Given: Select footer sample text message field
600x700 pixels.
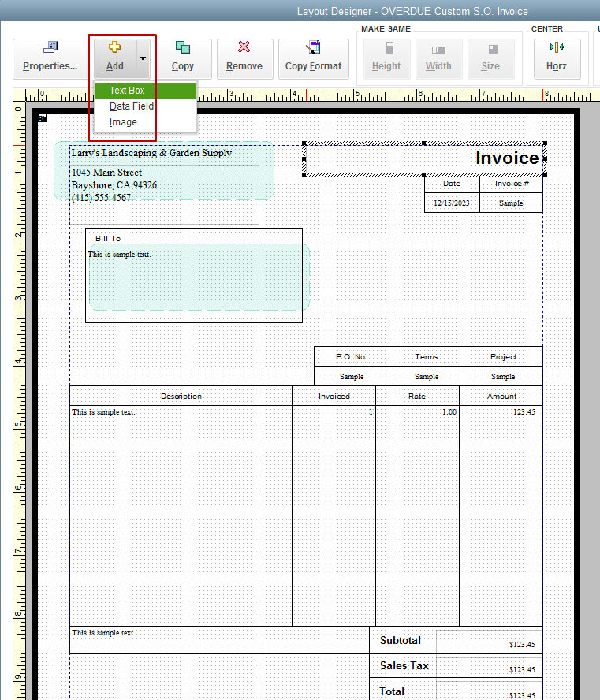Looking at the screenshot, I should pos(219,640).
